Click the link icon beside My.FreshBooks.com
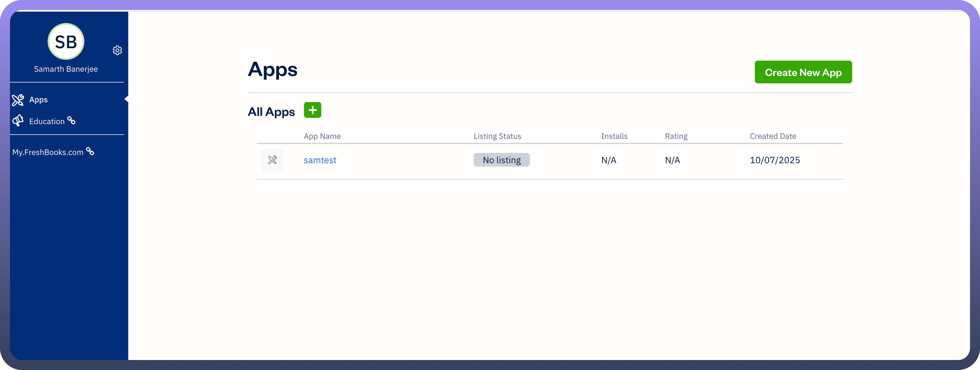 coord(90,151)
